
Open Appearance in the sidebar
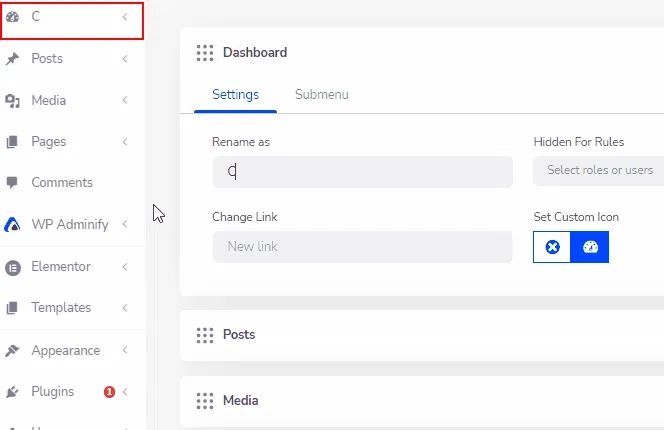pyautogui.click(x=66, y=350)
